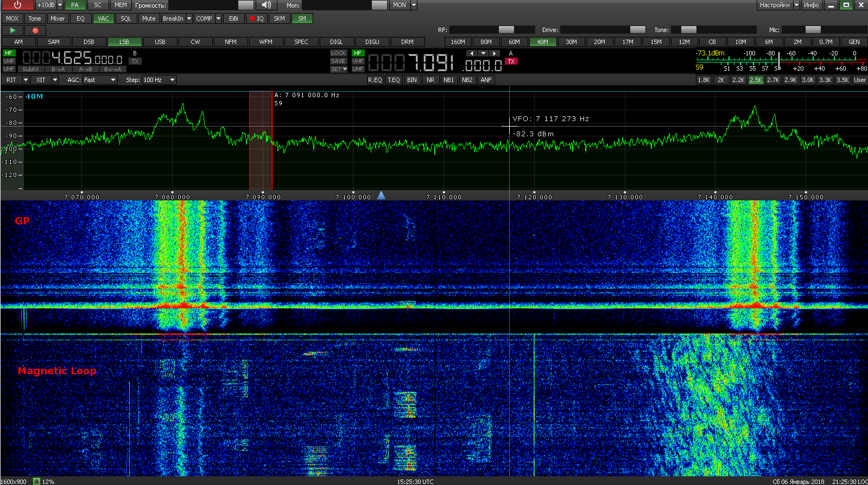Click the B<->A swap VFO button
Viewport: 868px width, 485px height.
click(113, 69)
